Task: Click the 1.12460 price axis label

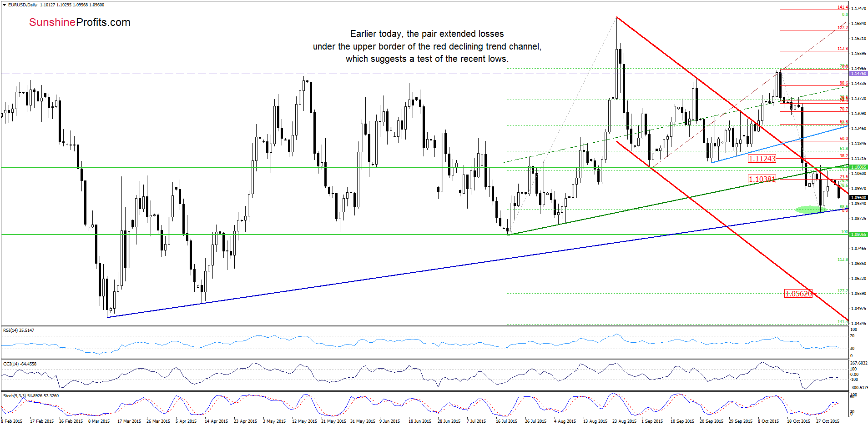Action: coord(858,129)
